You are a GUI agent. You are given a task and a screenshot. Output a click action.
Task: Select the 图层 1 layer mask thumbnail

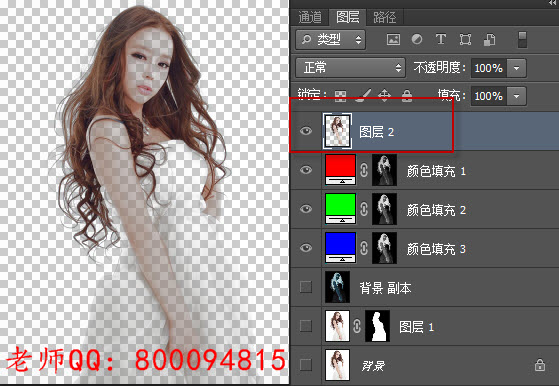point(377,326)
